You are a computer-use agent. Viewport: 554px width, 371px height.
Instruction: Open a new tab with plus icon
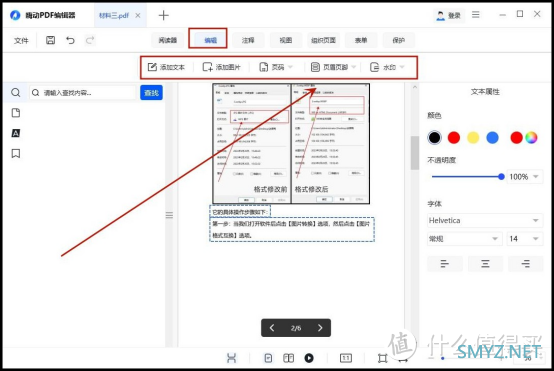164,15
